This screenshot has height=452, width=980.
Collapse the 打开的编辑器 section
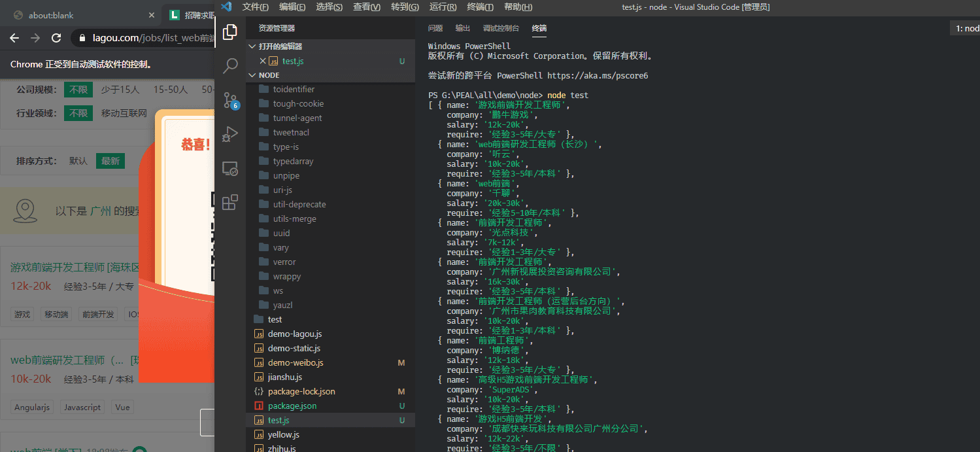click(x=330, y=46)
